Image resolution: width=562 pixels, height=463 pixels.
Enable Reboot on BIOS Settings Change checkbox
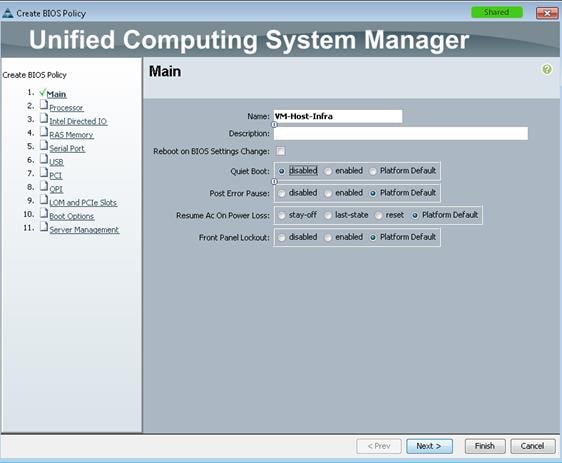tap(281, 151)
